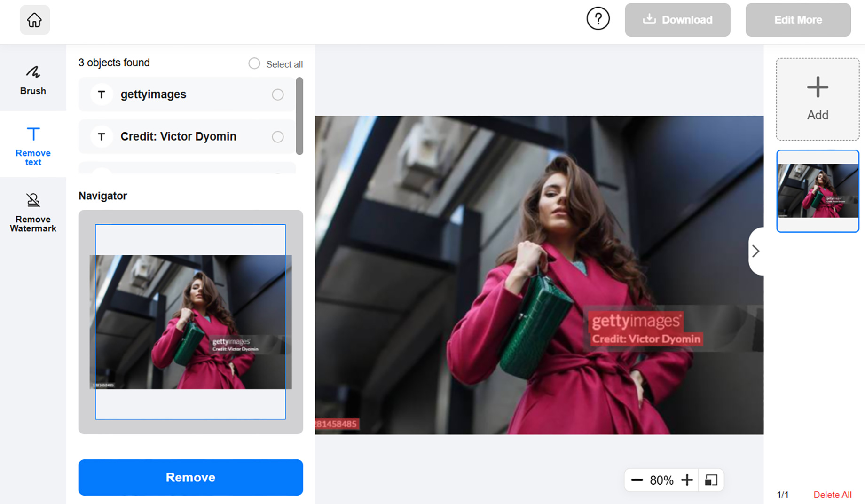
Task: Click the T icon of Credit: Victor Dyomin row
Action: click(101, 137)
